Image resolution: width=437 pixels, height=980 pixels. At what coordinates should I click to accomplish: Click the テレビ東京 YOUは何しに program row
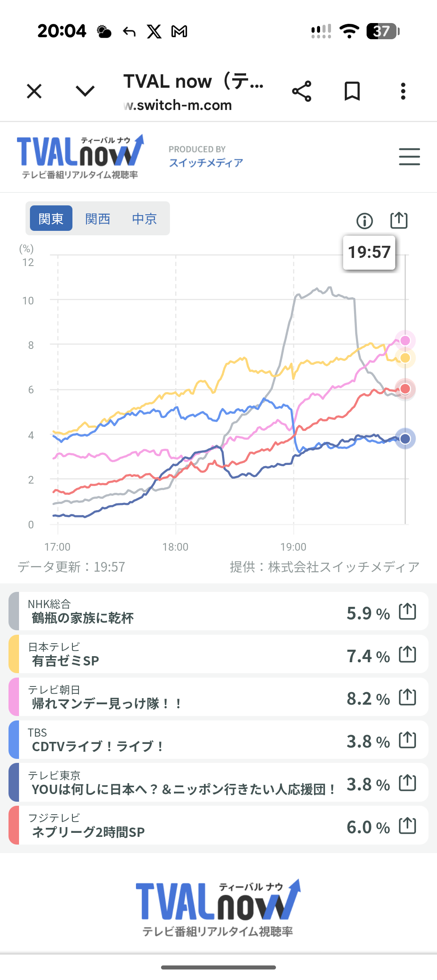(x=218, y=783)
